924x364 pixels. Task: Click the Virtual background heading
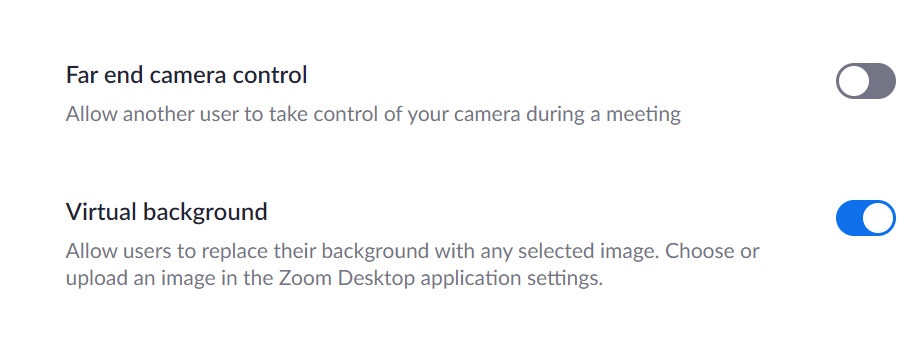166,212
